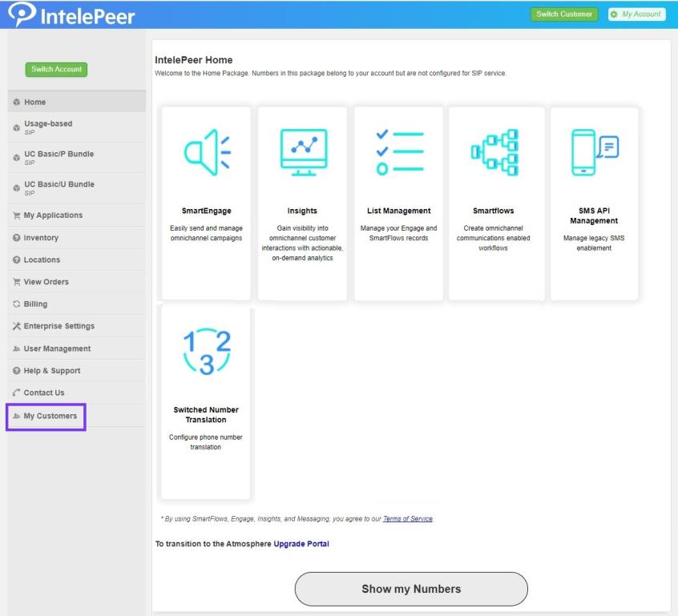The width and height of the screenshot is (678, 616).
Task: Click the My Customers people icon
Action: (17, 416)
